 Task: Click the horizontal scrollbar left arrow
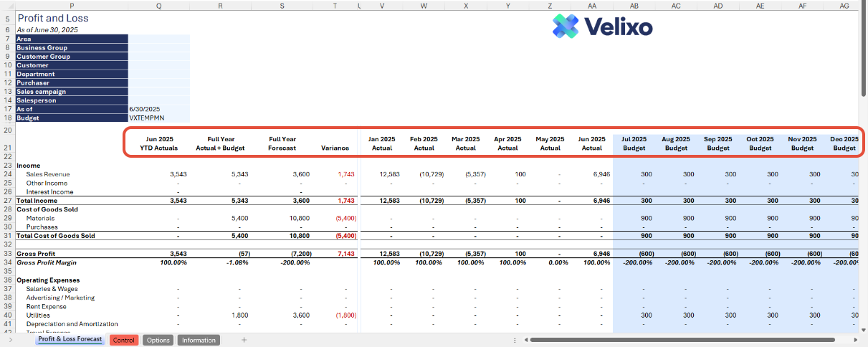coord(525,340)
